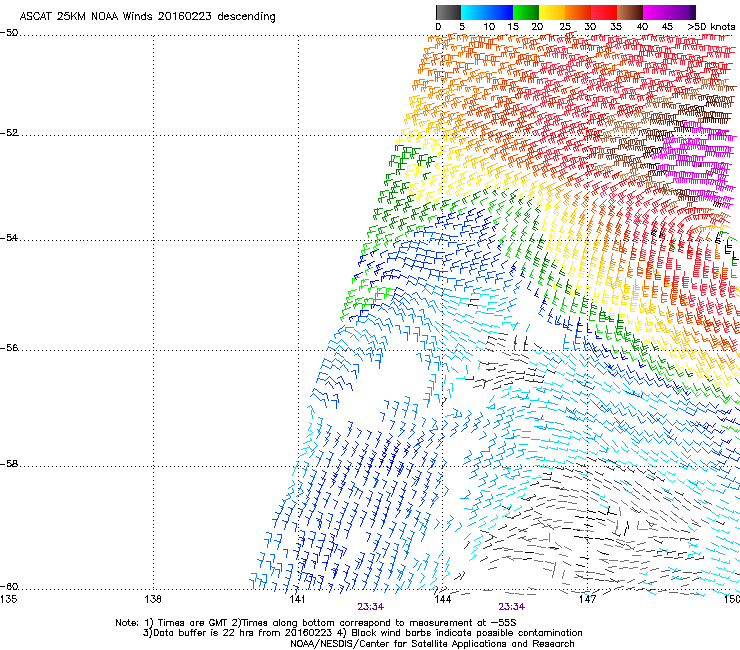Click the longitude label '141'
740x650 pixels.
[297, 599]
